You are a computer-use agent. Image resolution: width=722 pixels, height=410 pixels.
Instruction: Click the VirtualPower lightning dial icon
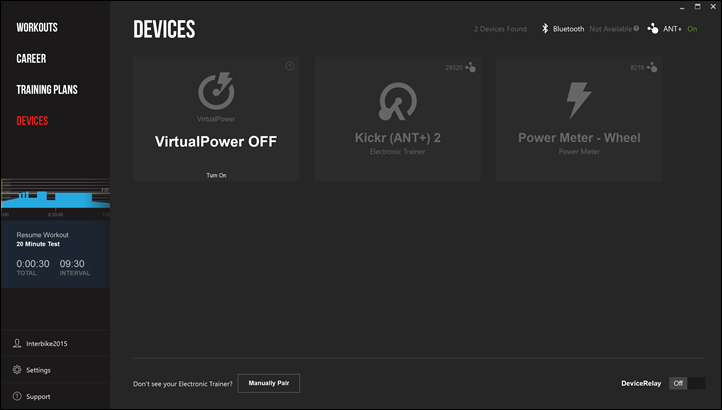coord(216,90)
